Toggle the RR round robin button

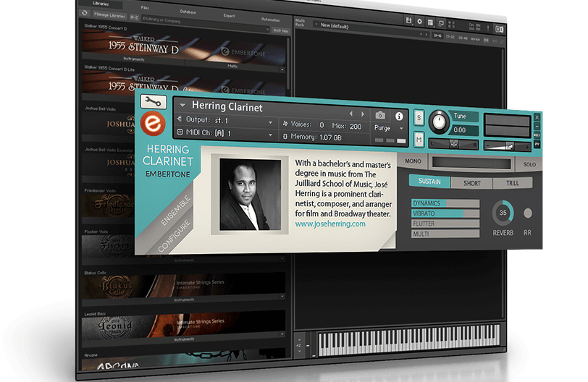point(528,213)
